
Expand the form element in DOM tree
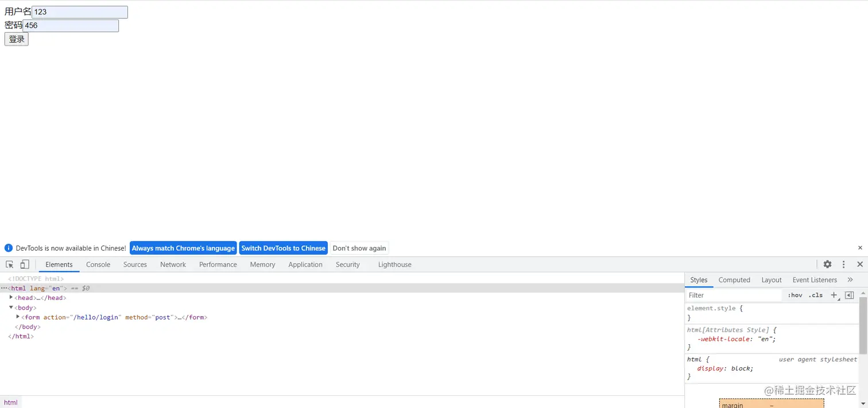pyautogui.click(x=18, y=317)
